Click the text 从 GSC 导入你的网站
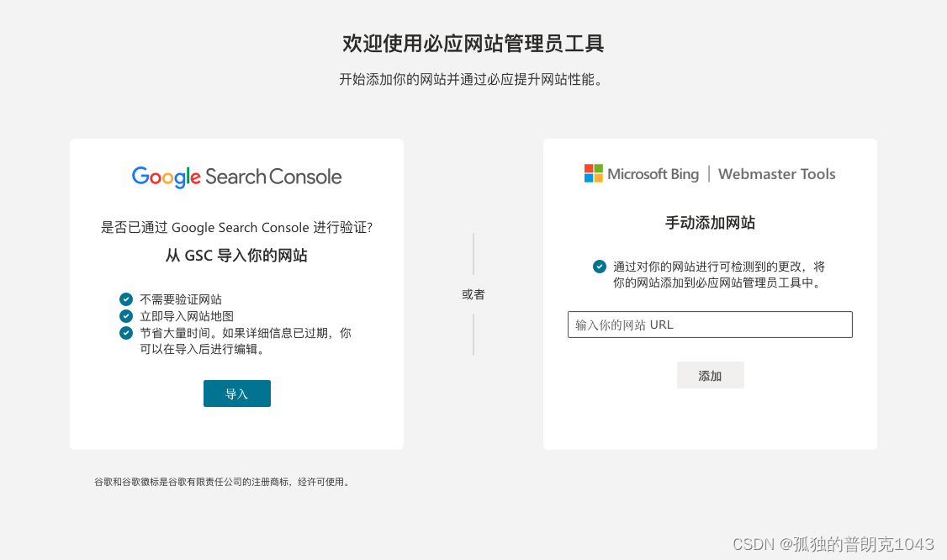 pyautogui.click(x=237, y=256)
